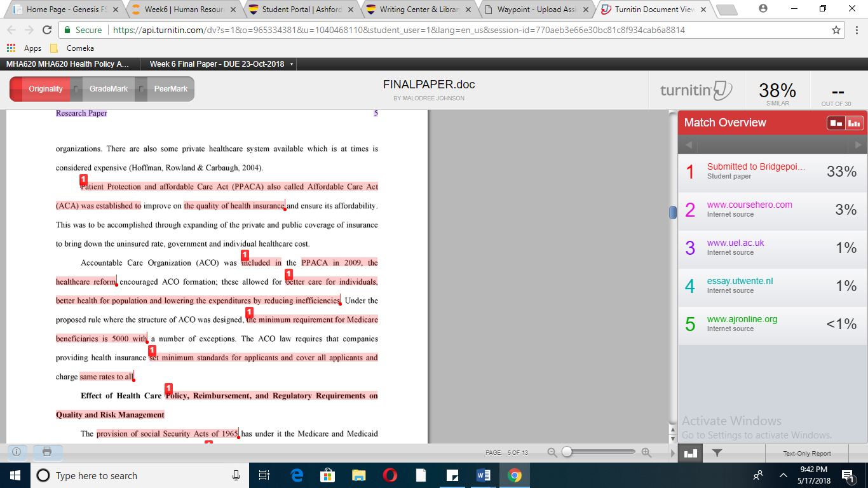Viewport: 868px width, 488px height.
Task: Reload the page
Action: point(46,30)
